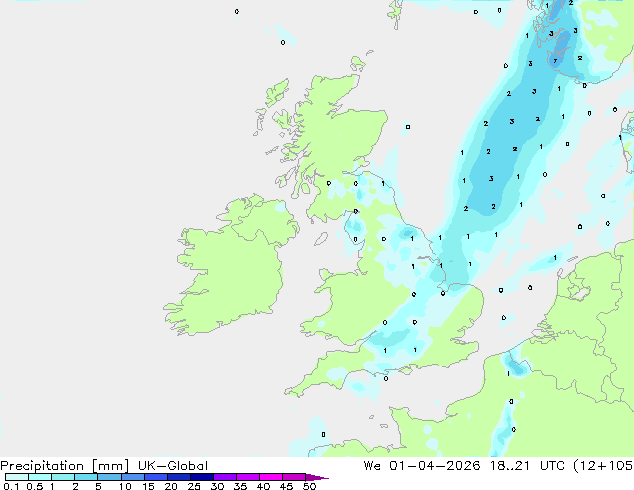Click the 40–45 mm magenta legend box
Viewport: 634px width, 490px height.
click(271, 477)
